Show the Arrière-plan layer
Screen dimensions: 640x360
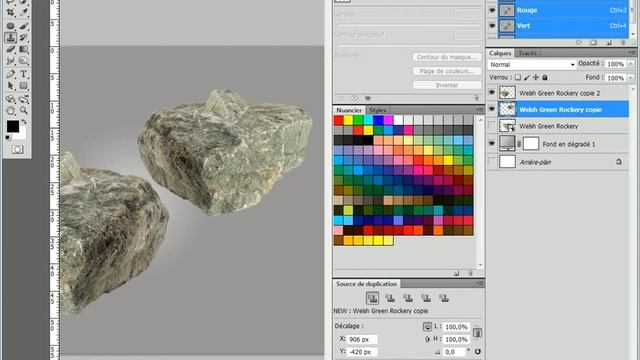point(492,162)
